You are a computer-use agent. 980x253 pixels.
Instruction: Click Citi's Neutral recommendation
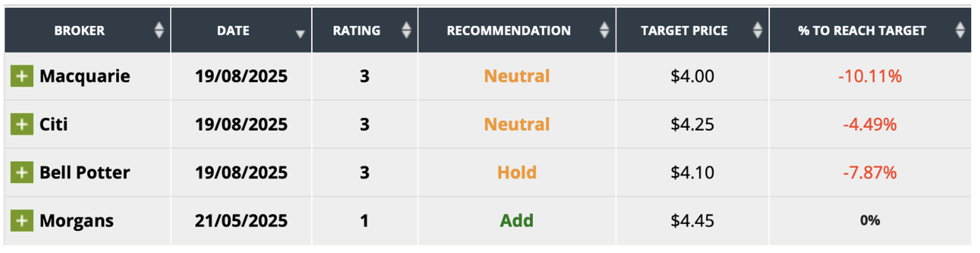[517, 124]
